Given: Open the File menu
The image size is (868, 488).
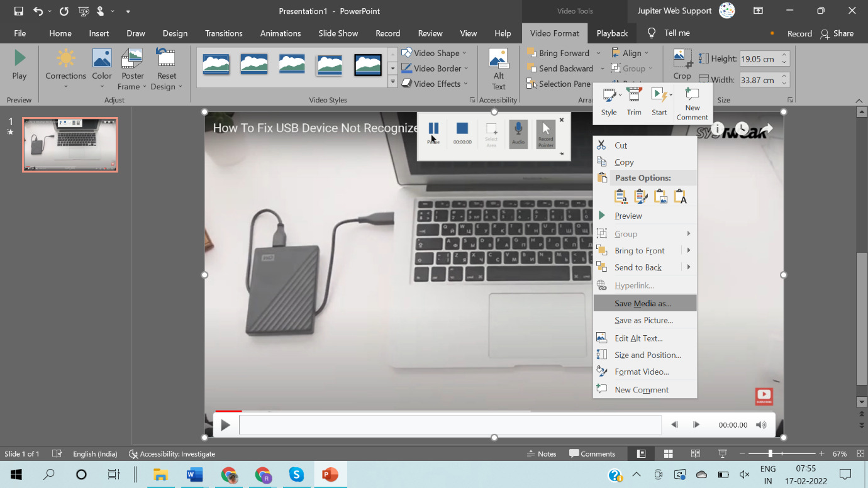Looking at the screenshot, I should (x=20, y=33).
